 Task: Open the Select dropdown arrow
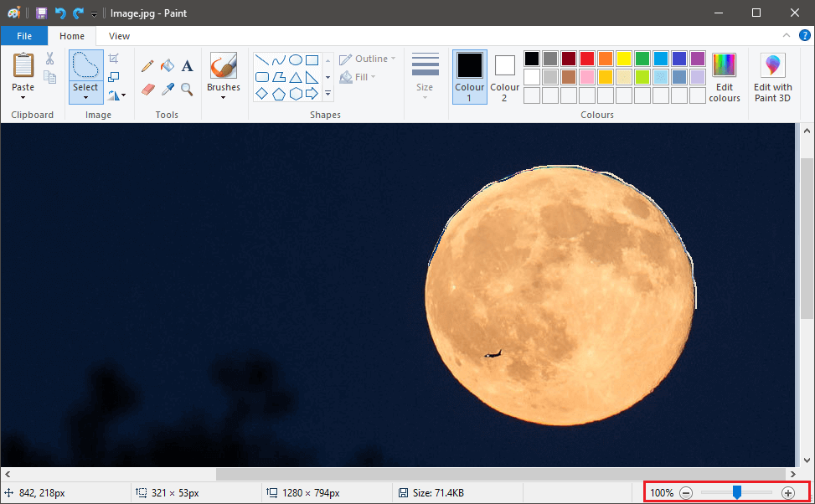tap(85, 98)
